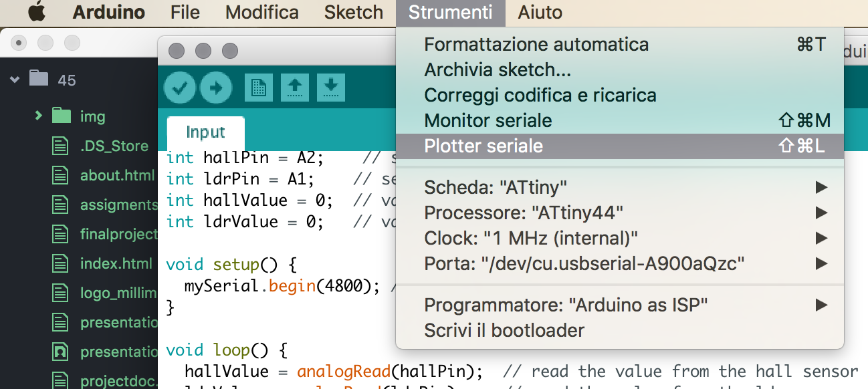Click "void setup() {" in the editor
Screen dimensions: 868x389
point(231,265)
